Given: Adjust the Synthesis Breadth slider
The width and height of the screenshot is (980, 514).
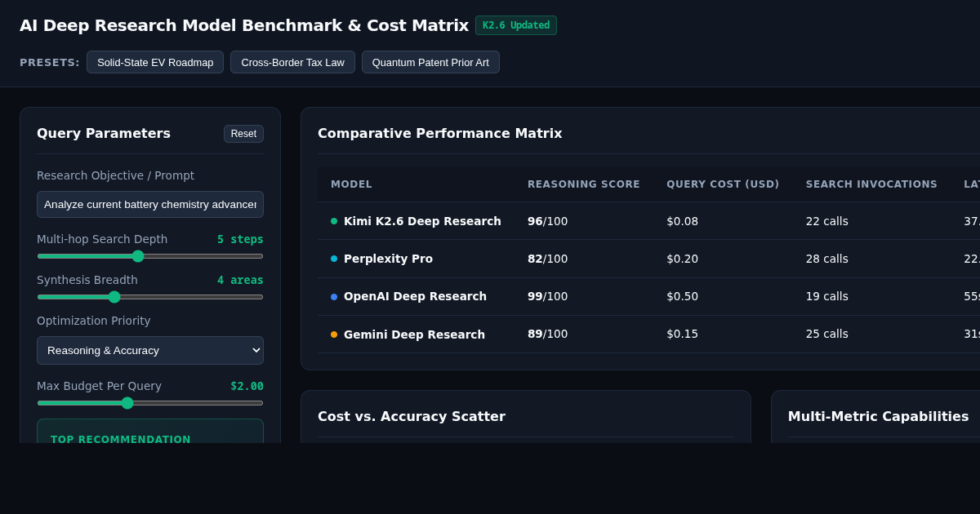Looking at the screenshot, I should [x=150, y=297].
